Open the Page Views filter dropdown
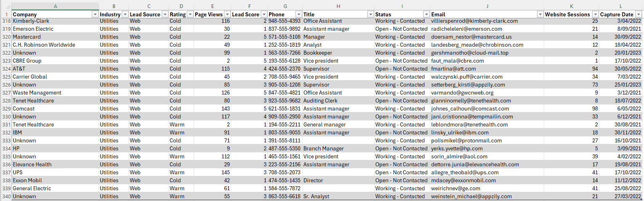 click(x=227, y=14)
